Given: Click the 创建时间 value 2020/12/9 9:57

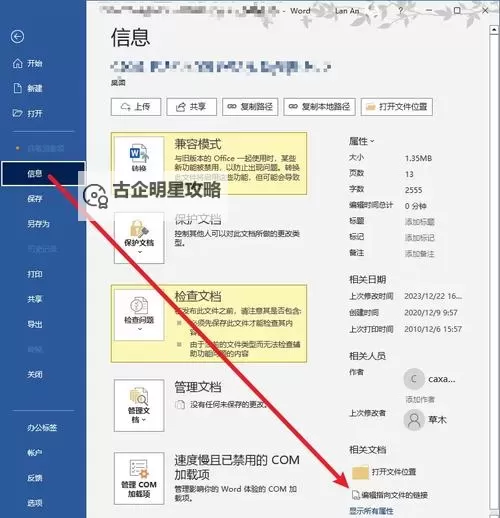Looking at the screenshot, I should pyautogui.click(x=431, y=312).
